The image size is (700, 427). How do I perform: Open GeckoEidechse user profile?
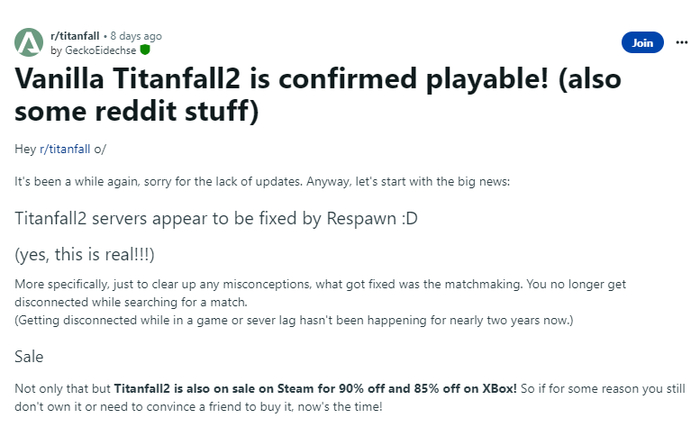101,49
